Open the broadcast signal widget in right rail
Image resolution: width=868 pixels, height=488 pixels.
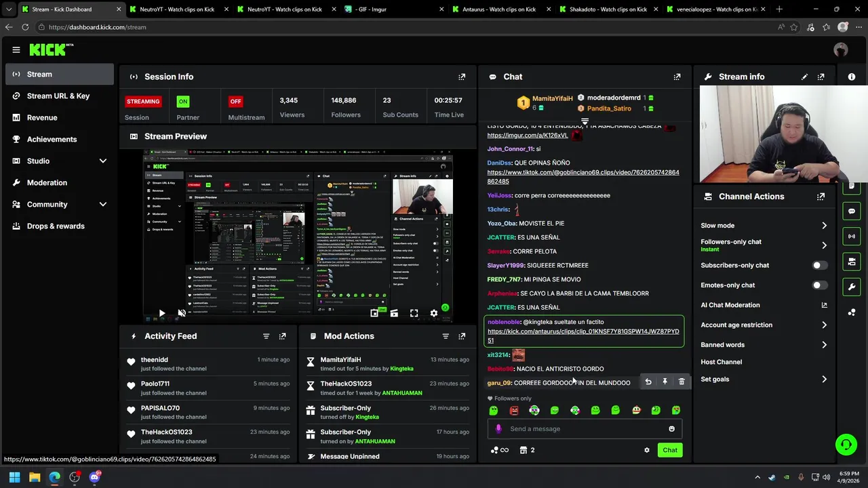click(852, 237)
